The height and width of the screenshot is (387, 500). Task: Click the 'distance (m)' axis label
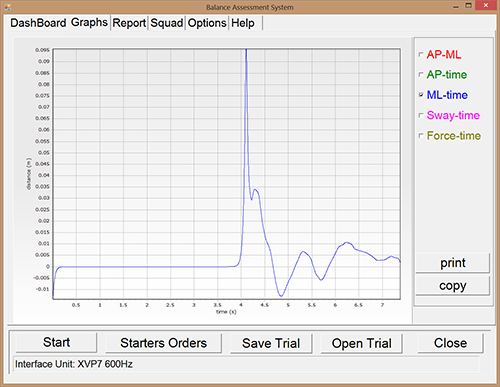tap(29, 174)
